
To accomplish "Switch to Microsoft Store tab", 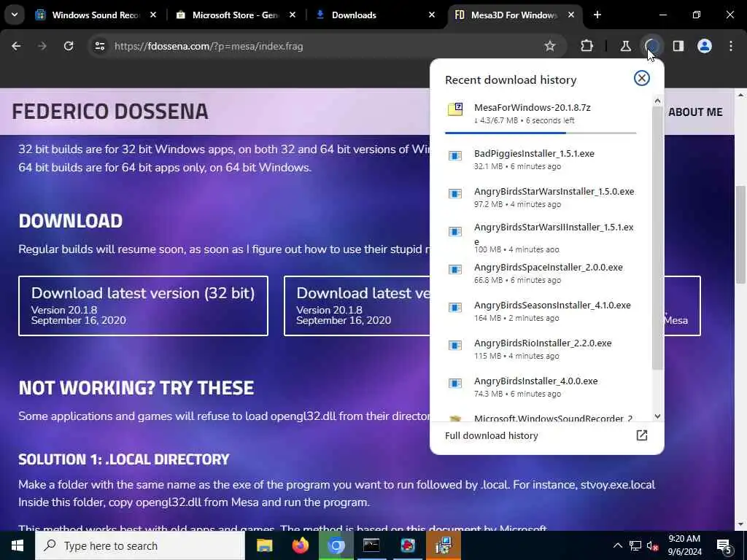I will [x=236, y=15].
